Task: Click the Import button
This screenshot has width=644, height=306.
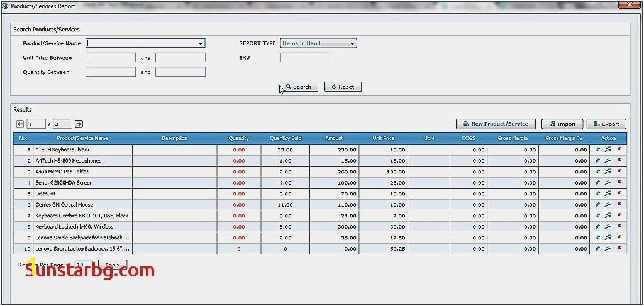Action: [x=562, y=124]
